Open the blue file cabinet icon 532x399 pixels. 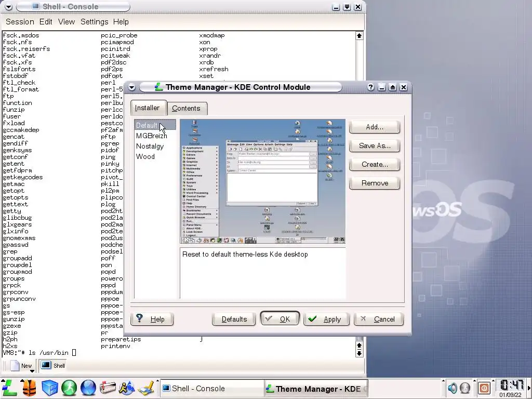pyautogui.click(x=49, y=388)
